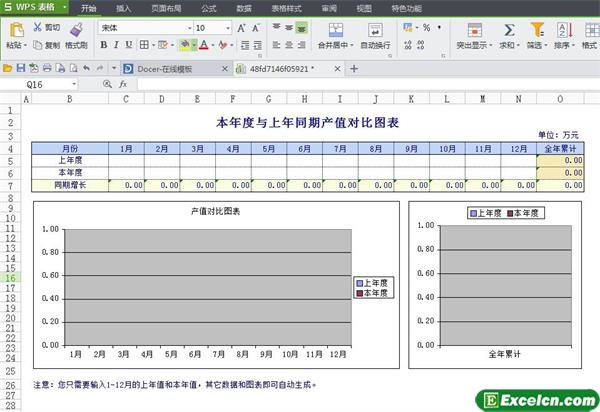This screenshot has width=600, height=412.
Task: Click the Wrap Text (自动换行) icon
Action: click(375, 29)
